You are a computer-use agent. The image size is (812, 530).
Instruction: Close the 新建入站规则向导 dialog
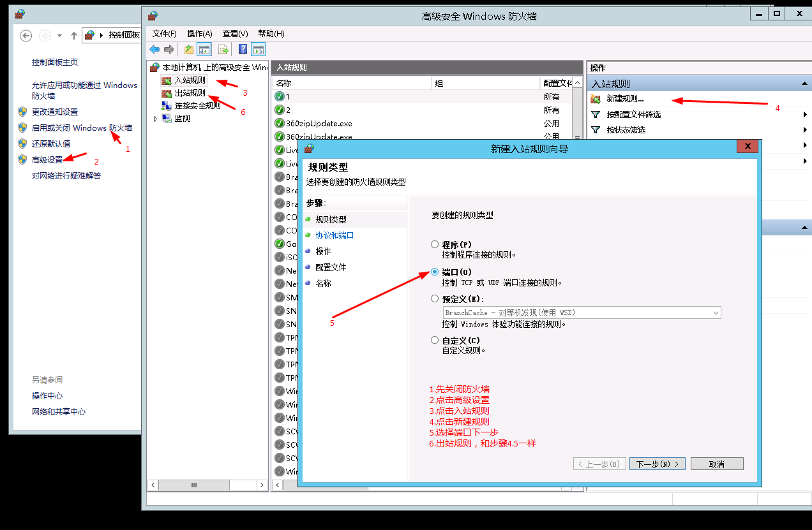click(x=747, y=147)
